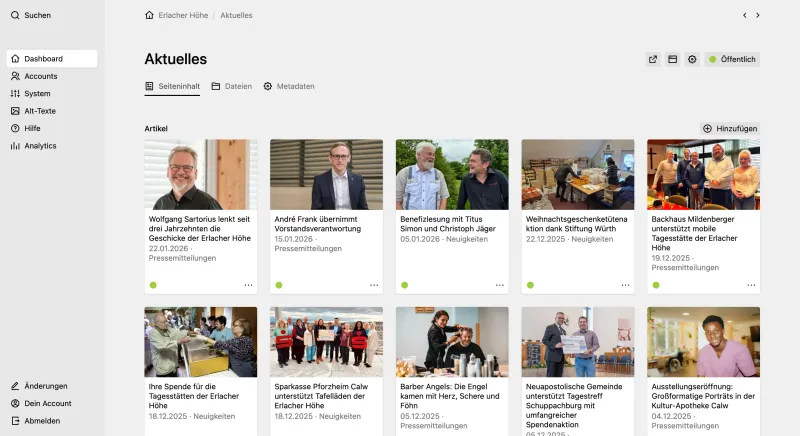Open the Accounts section
Viewport: 800px width, 436px height.
click(x=34, y=76)
